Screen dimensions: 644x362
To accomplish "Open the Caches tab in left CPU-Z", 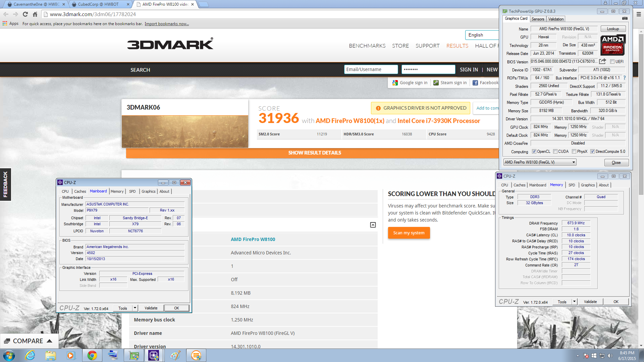I will point(80,191).
